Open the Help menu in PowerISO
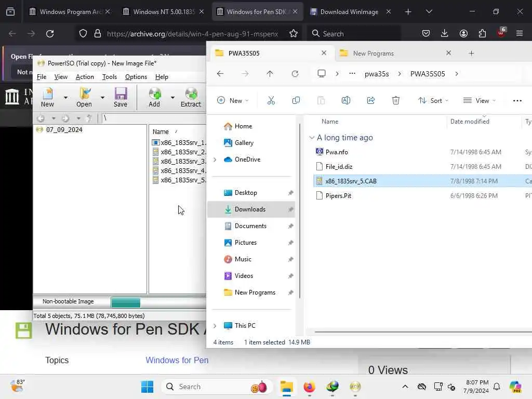The image size is (532, 399). pos(162,77)
